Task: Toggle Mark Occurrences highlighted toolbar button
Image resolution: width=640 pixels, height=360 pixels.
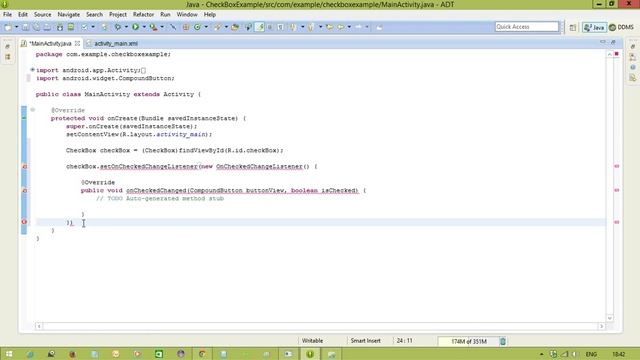Action: click(260, 27)
